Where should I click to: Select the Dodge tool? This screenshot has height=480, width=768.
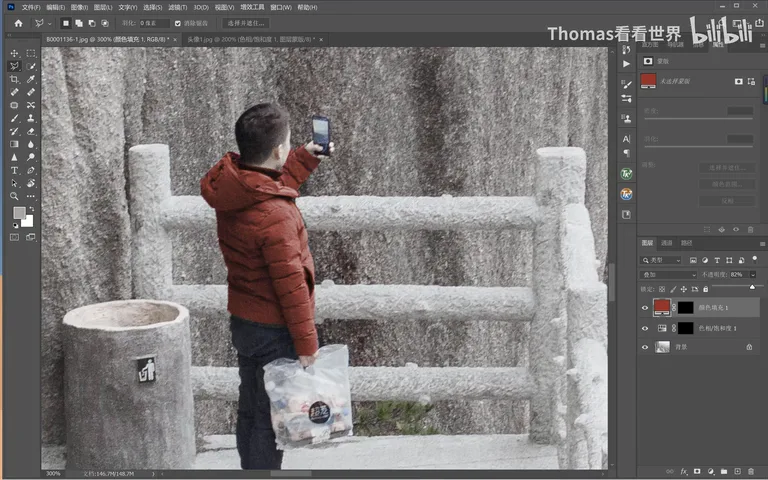[31, 157]
